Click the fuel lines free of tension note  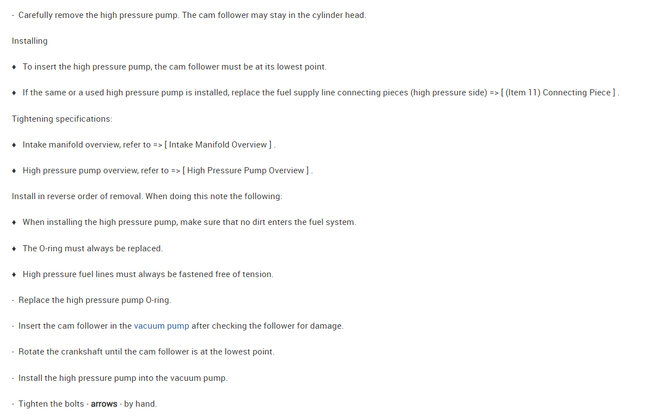[x=147, y=274]
